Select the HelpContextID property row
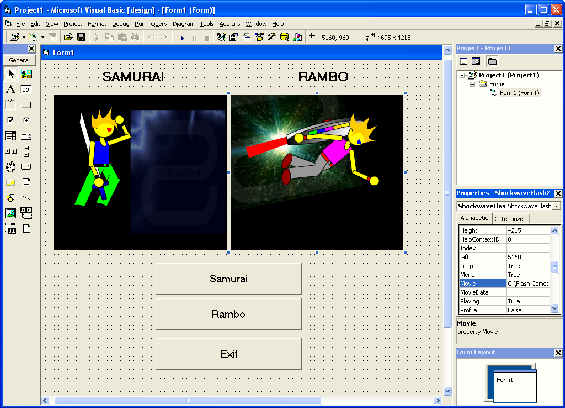This screenshot has height=408, width=565. 505,239
